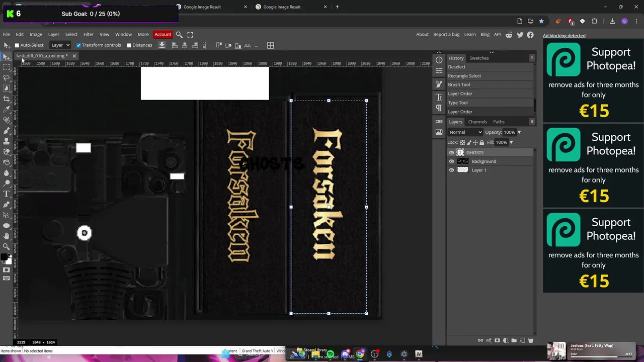Click the align left edges icon

pyautogui.click(x=175, y=45)
